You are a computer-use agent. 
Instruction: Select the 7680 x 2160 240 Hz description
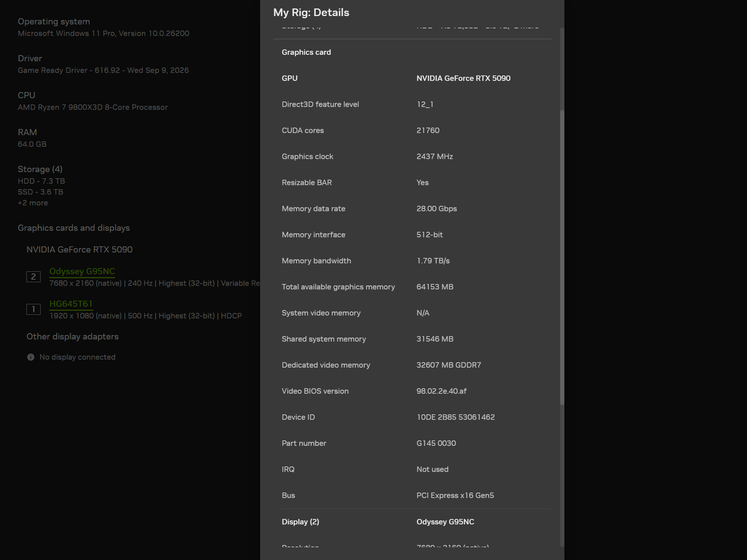pos(154,283)
